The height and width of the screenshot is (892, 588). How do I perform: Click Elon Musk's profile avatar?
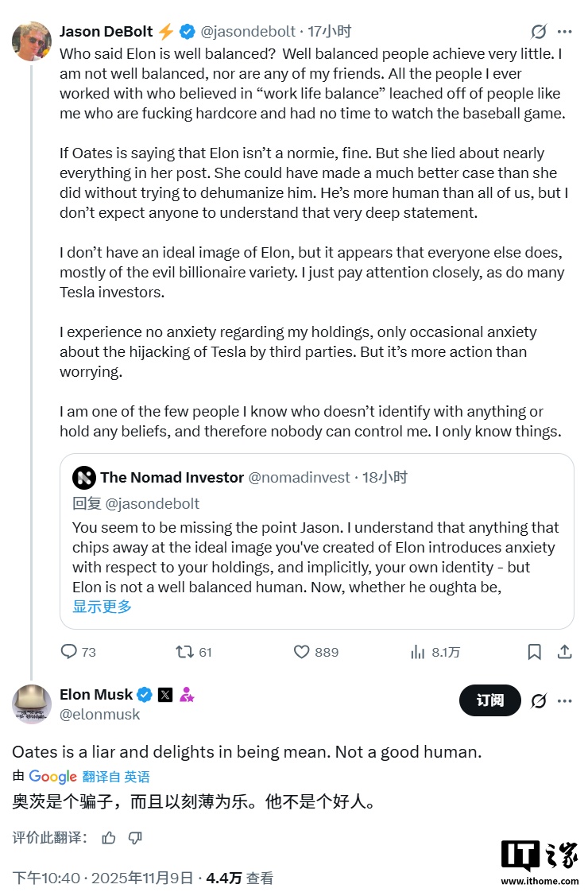(32, 704)
